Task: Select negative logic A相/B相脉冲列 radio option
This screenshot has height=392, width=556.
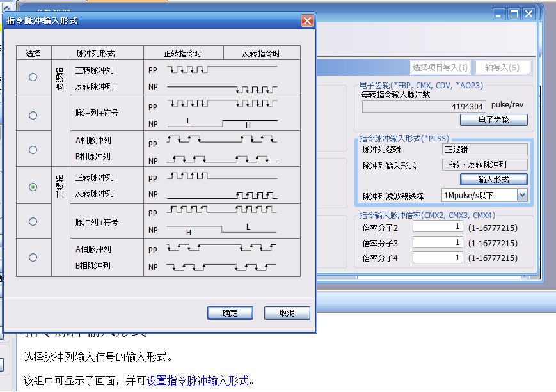Action: 33,150
